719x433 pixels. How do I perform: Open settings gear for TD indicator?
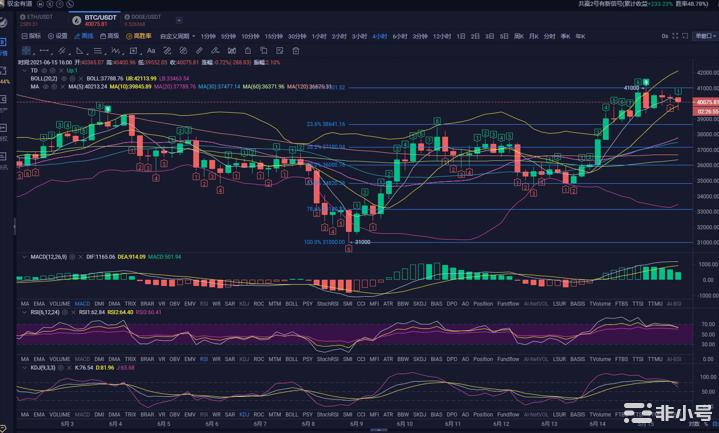click(x=53, y=71)
